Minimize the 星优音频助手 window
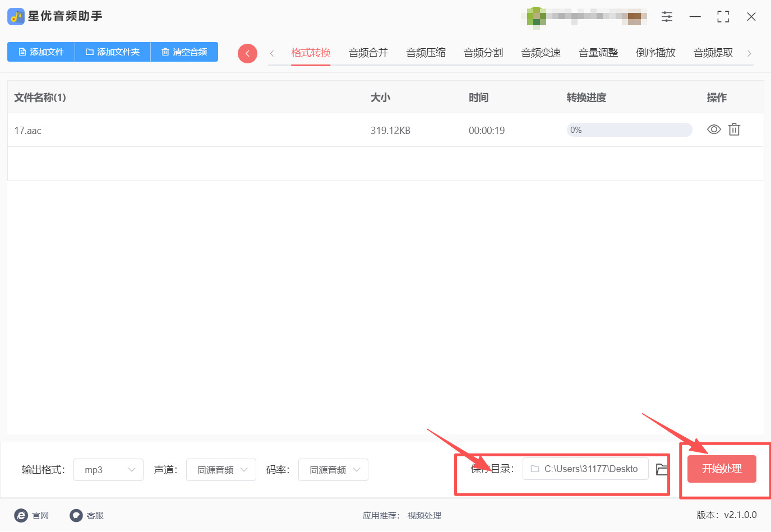 pos(695,17)
